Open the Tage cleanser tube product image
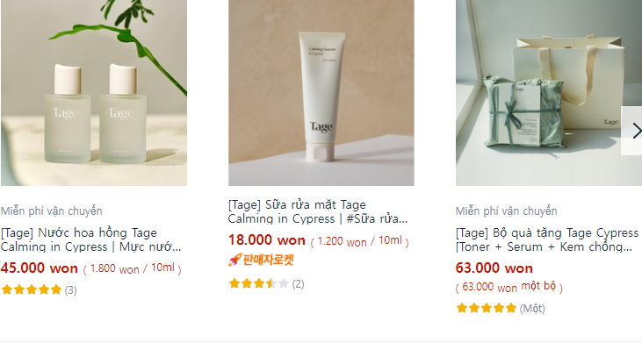 tap(321, 93)
